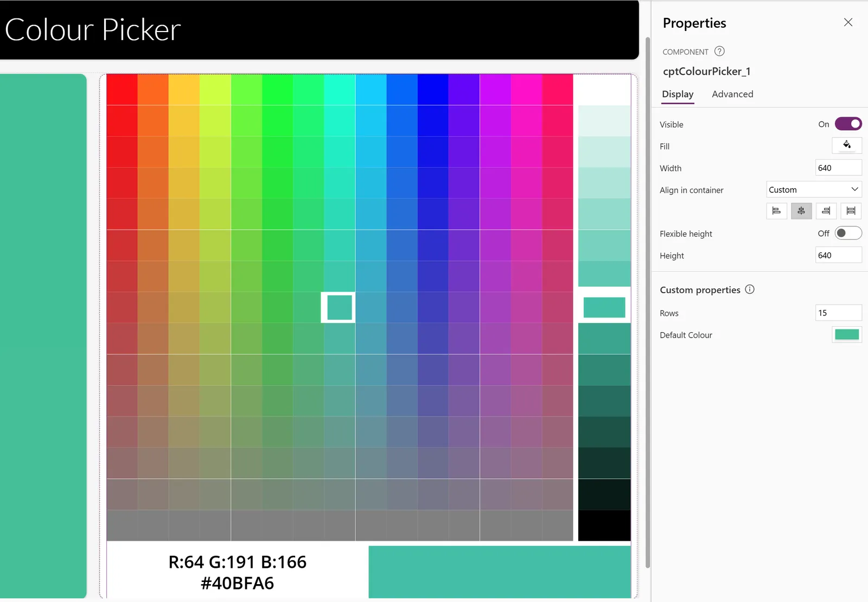This screenshot has height=602, width=868.
Task: Open the Align in container dropdown
Action: [x=814, y=189]
